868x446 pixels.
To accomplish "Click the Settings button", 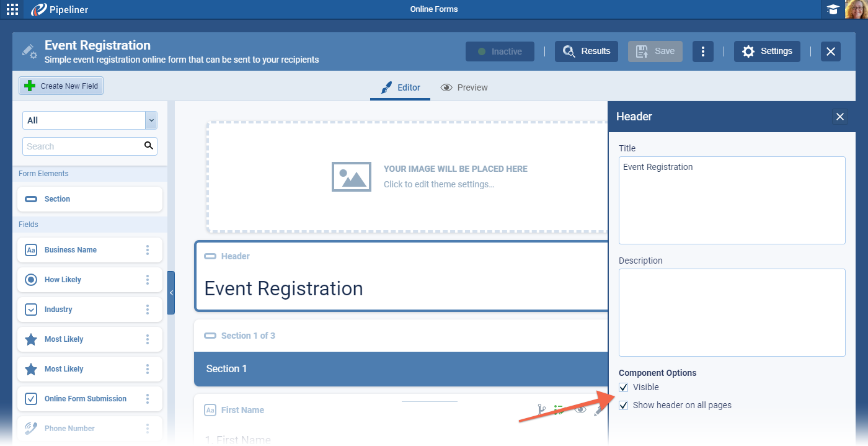I will coord(767,51).
